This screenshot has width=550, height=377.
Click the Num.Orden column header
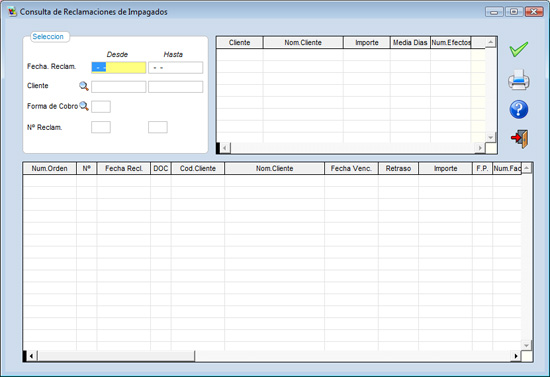pos(49,168)
